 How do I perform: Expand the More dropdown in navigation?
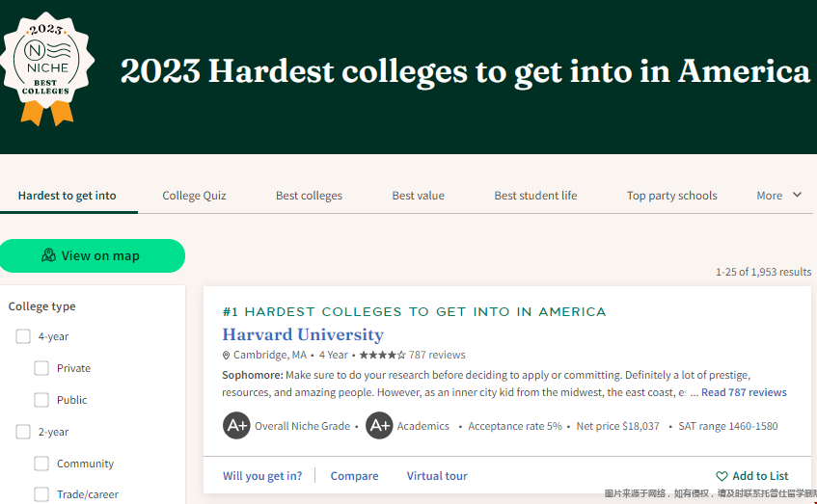[x=778, y=196]
